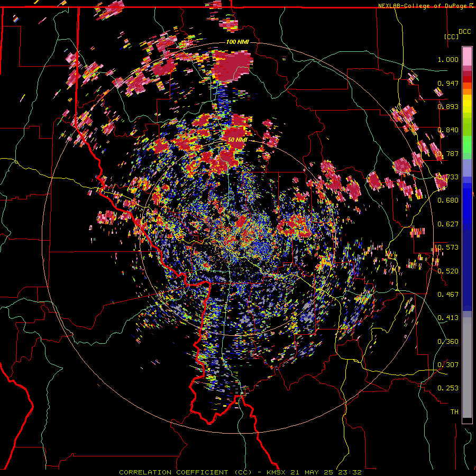Click the 0.360 scale value
The height and width of the screenshot is (476, 476).
[x=448, y=342]
